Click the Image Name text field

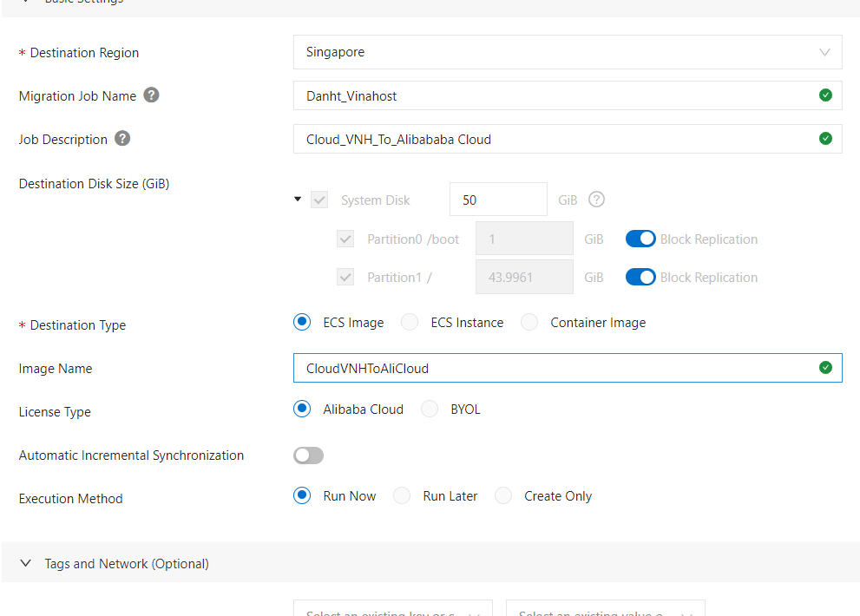click(555, 368)
